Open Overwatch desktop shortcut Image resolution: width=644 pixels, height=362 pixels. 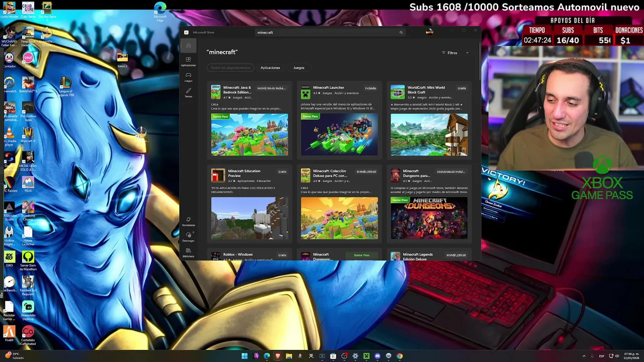9,85
